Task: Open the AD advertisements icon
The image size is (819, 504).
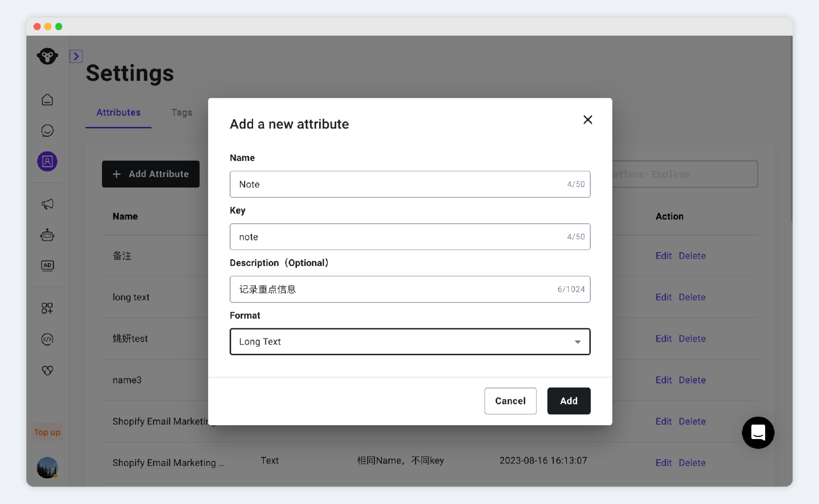Action: [47, 266]
